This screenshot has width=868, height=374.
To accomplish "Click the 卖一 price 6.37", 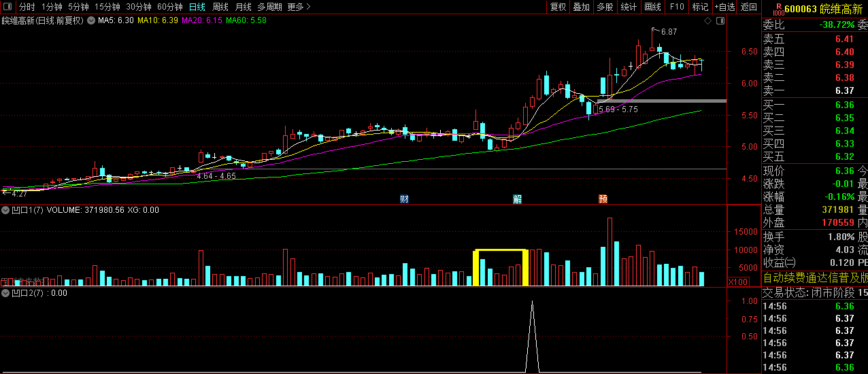I will coord(844,90).
